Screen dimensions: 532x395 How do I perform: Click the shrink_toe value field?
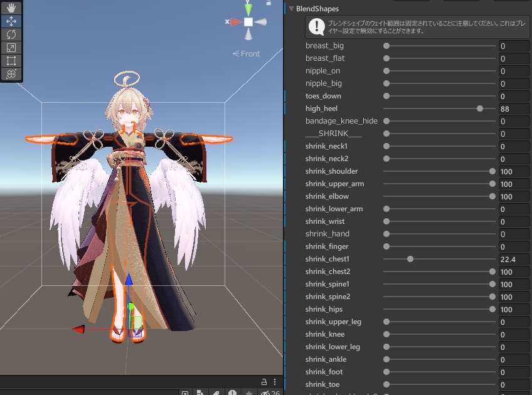(x=514, y=385)
